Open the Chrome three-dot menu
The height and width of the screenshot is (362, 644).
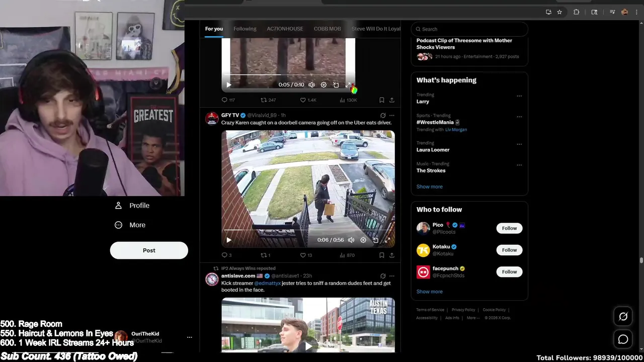tap(636, 12)
